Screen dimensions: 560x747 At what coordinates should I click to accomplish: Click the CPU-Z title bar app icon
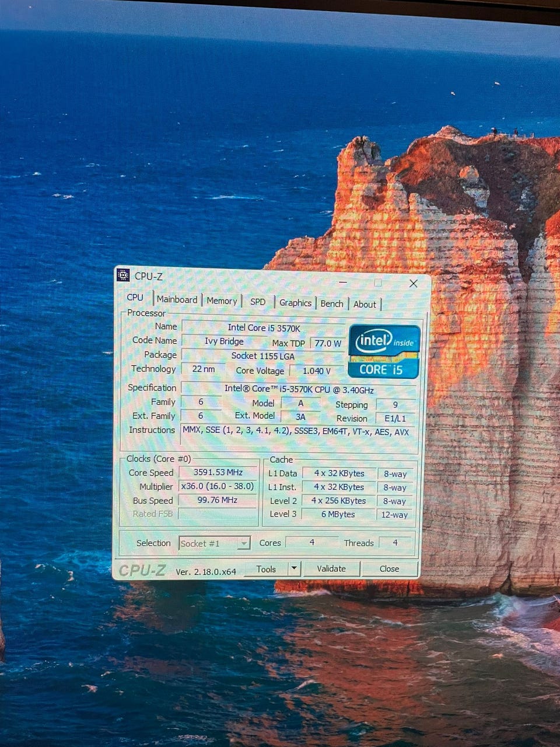pyautogui.click(x=124, y=275)
